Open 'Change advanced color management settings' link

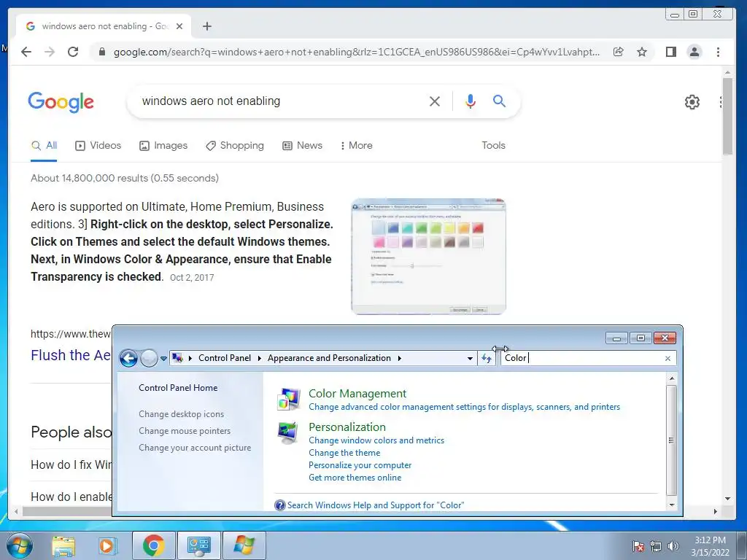(x=464, y=407)
